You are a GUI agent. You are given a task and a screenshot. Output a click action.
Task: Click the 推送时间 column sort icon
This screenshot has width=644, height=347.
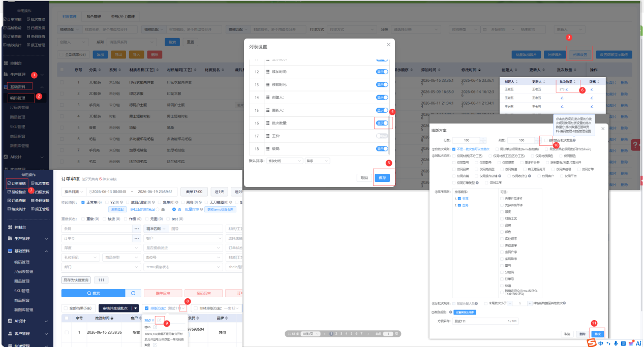coord(111,318)
